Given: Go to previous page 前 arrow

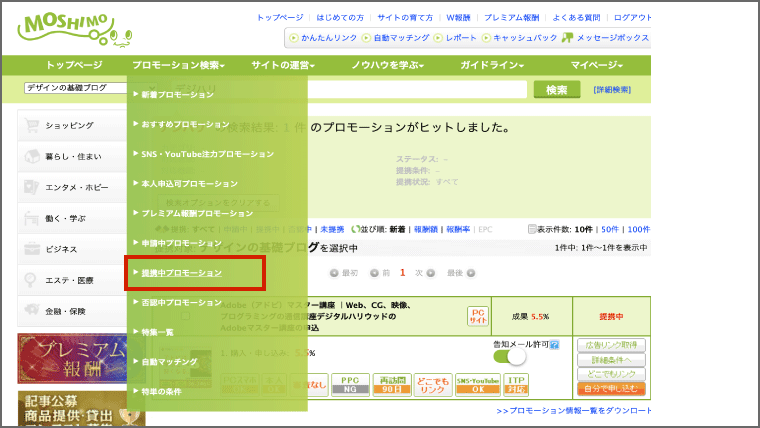Looking at the screenshot, I should point(374,273).
